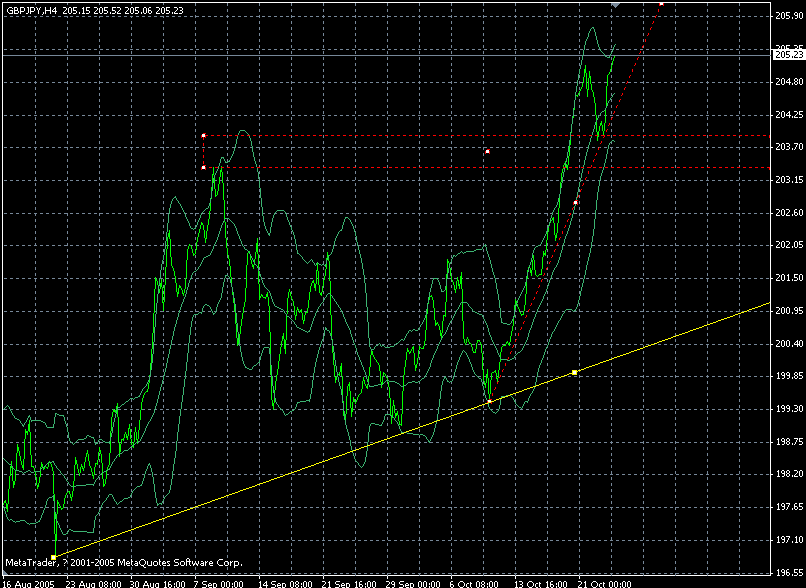This screenshot has height=588, width=806.
Task: Click the MetaTrader MetaQuotes copyright text
Action: pyautogui.click(x=124, y=562)
